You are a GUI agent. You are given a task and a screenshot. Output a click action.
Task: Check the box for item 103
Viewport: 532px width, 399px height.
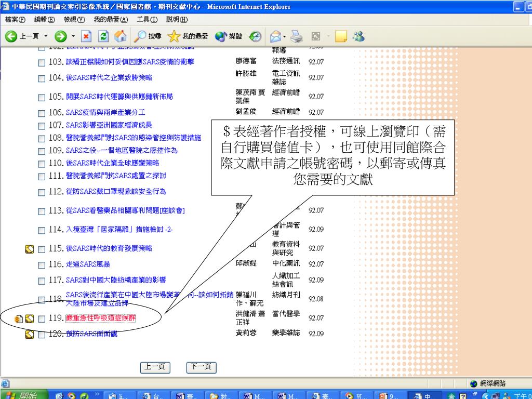pyautogui.click(x=42, y=63)
